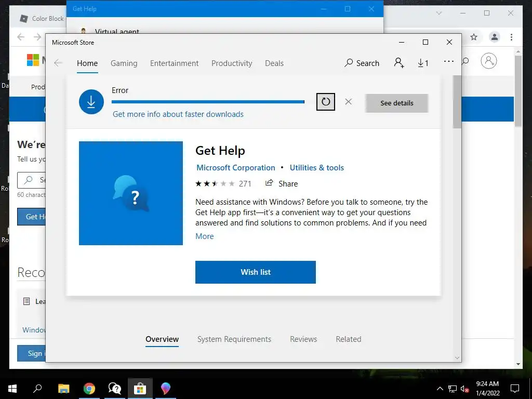Switch to Gaming tab
Image resolution: width=532 pixels, height=399 pixels.
coord(124,63)
